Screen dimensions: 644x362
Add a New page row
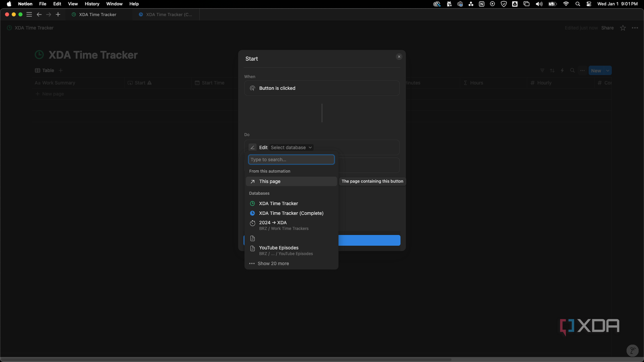point(50,94)
